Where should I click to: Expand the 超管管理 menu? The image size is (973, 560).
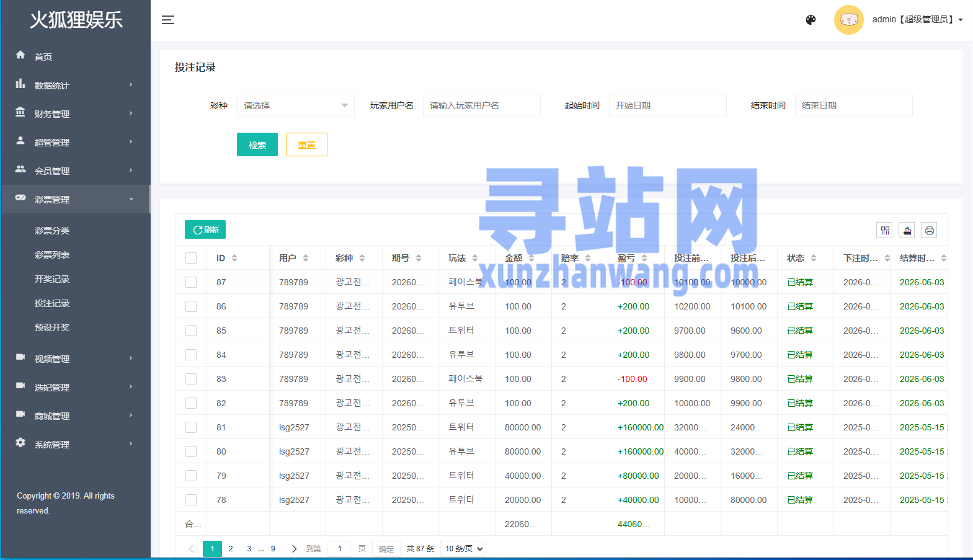(76, 142)
